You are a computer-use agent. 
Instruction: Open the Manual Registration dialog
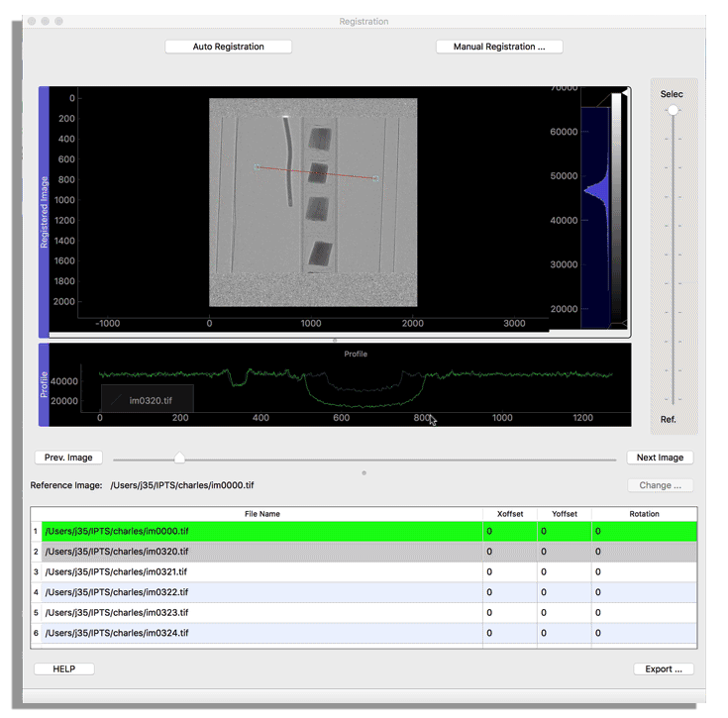click(x=499, y=47)
